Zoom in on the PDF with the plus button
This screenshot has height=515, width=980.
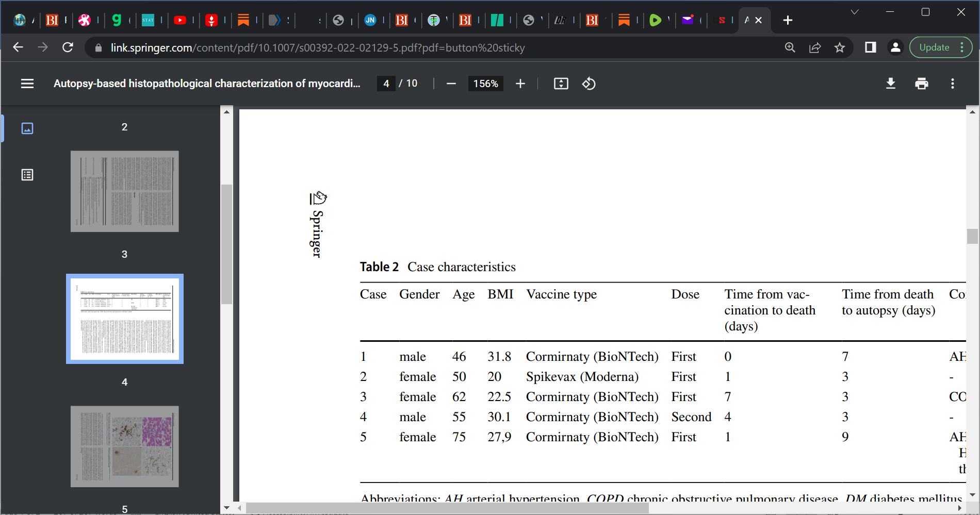tap(520, 84)
